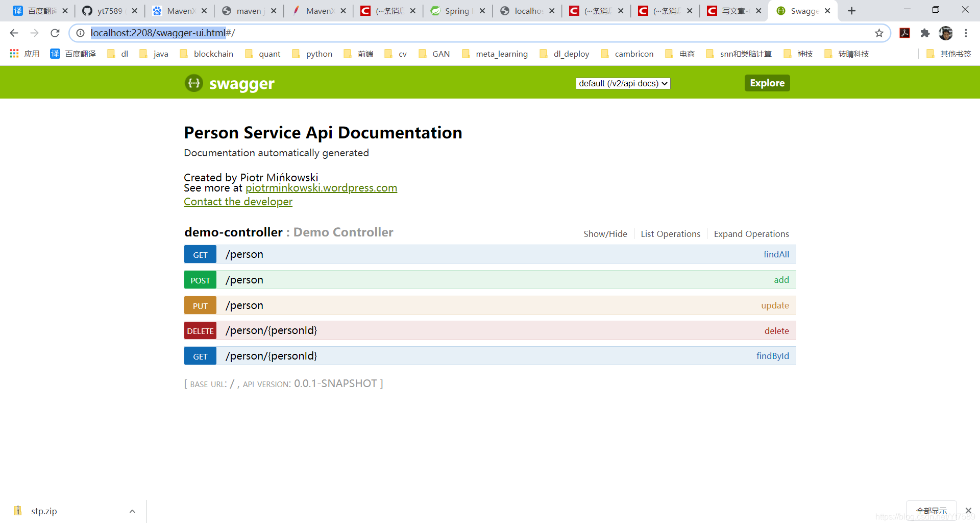Reload the page using the refresh icon

pyautogui.click(x=55, y=33)
